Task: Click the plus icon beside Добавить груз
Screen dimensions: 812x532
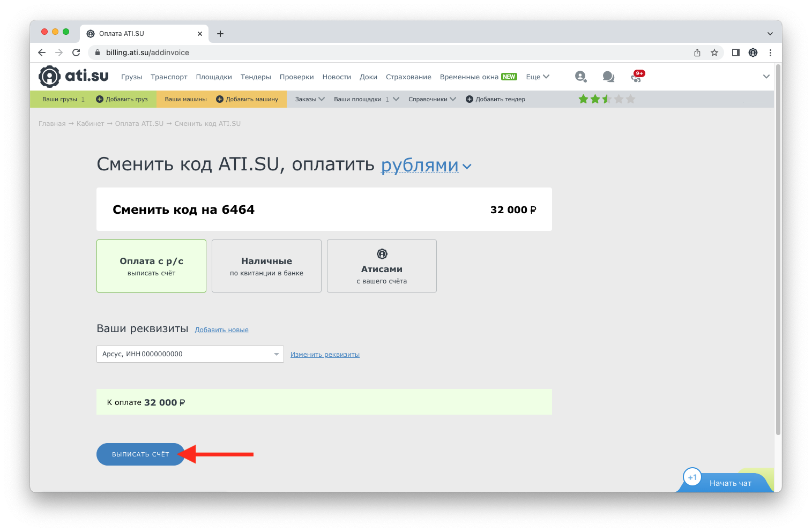Action: 99,99
